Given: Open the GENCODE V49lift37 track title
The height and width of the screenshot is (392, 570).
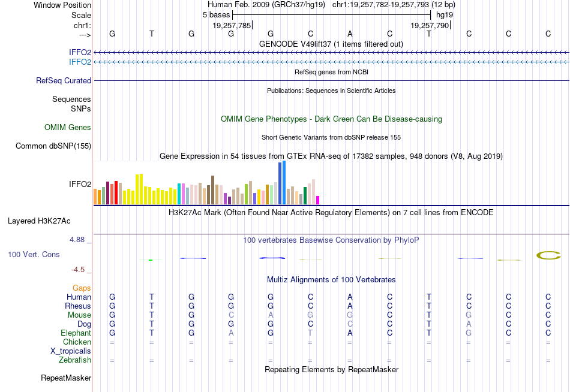Looking at the screenshot, I should pos(331,44).
